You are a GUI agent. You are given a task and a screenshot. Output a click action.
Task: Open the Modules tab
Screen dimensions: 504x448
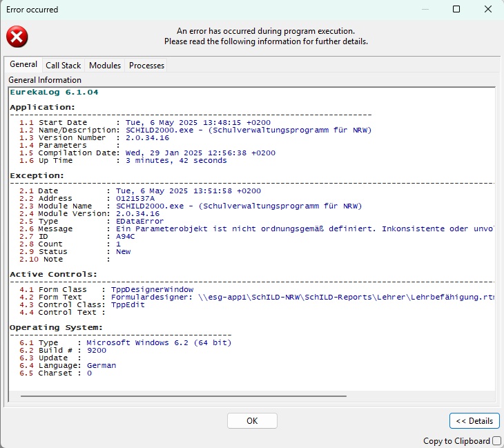point(105,66)
